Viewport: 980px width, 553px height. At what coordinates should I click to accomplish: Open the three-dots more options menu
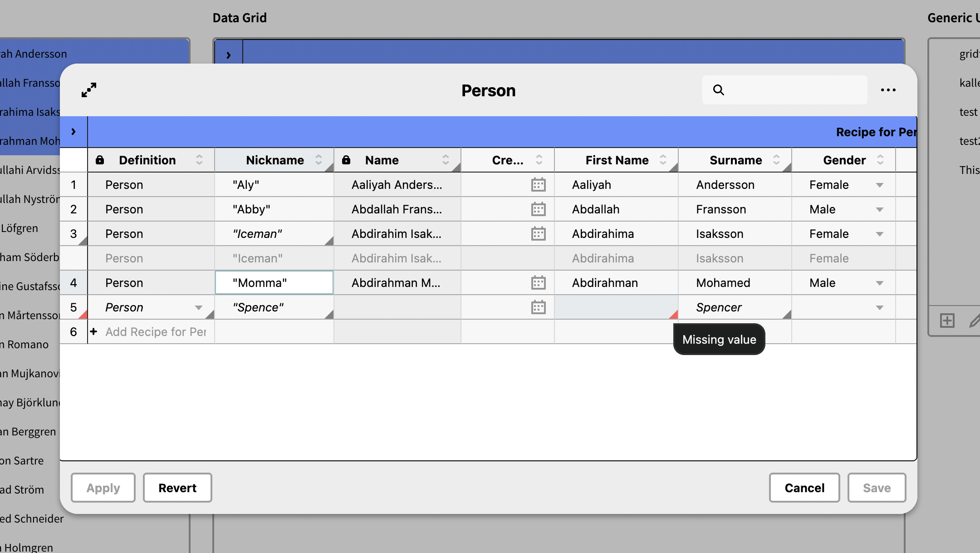[888, 90]
